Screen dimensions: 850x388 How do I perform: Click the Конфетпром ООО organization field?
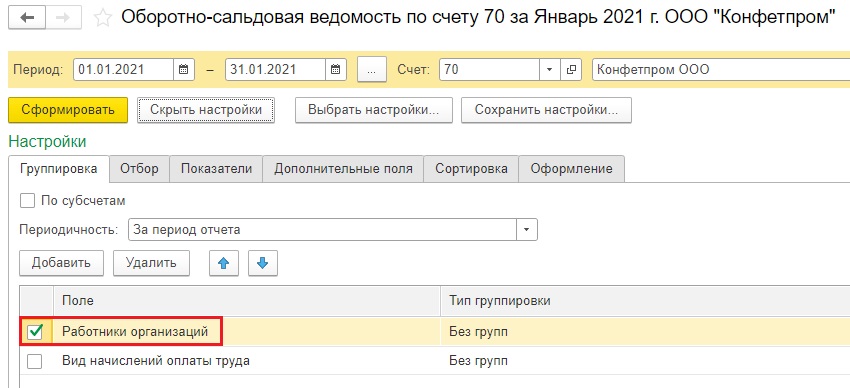point(721,69)
